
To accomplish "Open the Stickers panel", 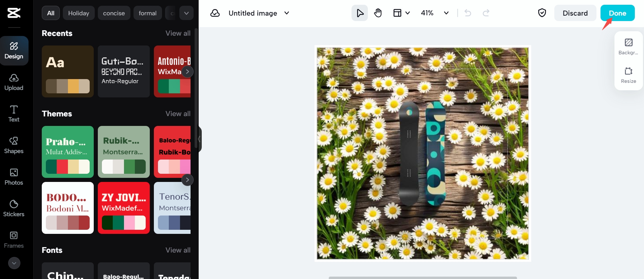I will point(14,208).
